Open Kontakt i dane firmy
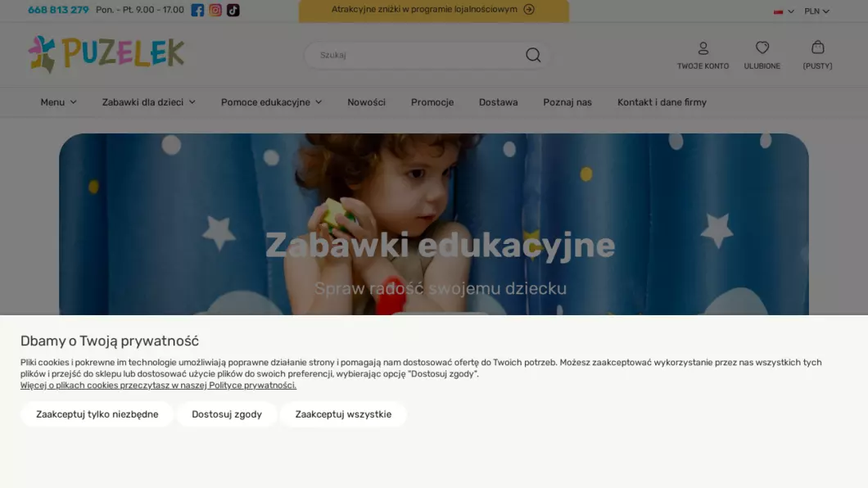This screenshot has height=488, width=868. coord(662,102)
